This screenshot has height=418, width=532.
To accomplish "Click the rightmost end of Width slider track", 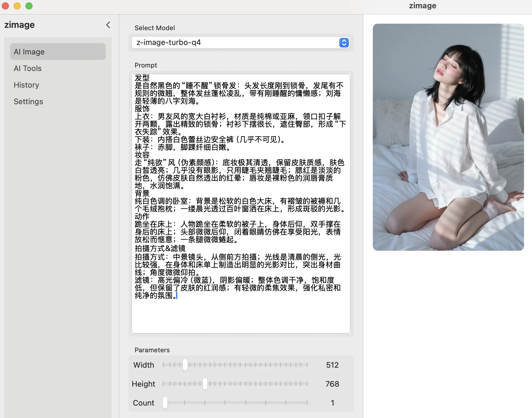I will (307, 365).
